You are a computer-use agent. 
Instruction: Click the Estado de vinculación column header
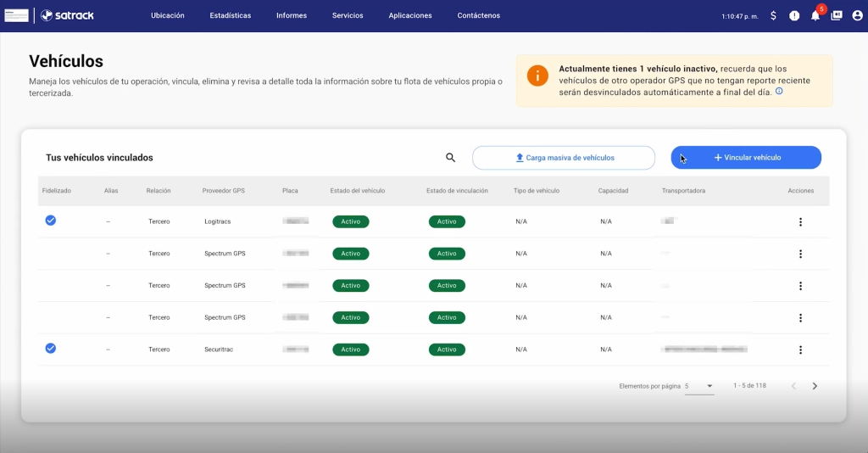tap(457, 191)
